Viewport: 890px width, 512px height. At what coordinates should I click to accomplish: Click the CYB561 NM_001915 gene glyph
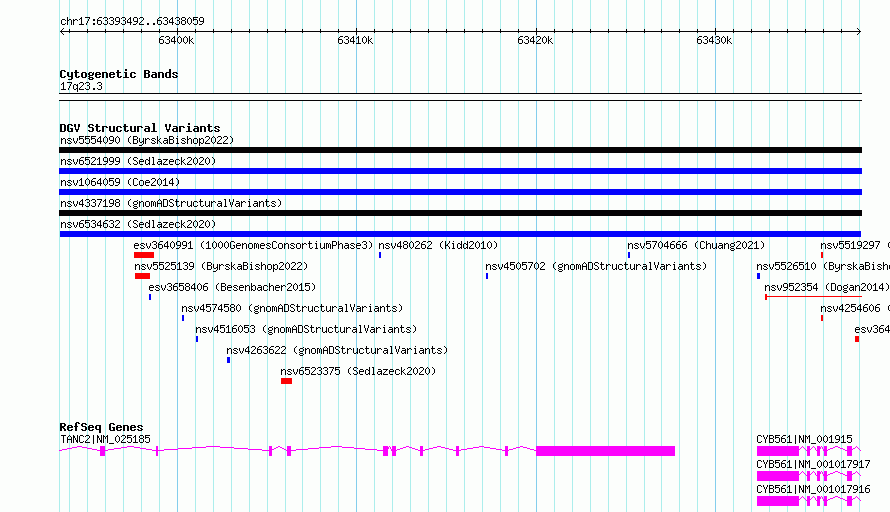coord(809,451)
